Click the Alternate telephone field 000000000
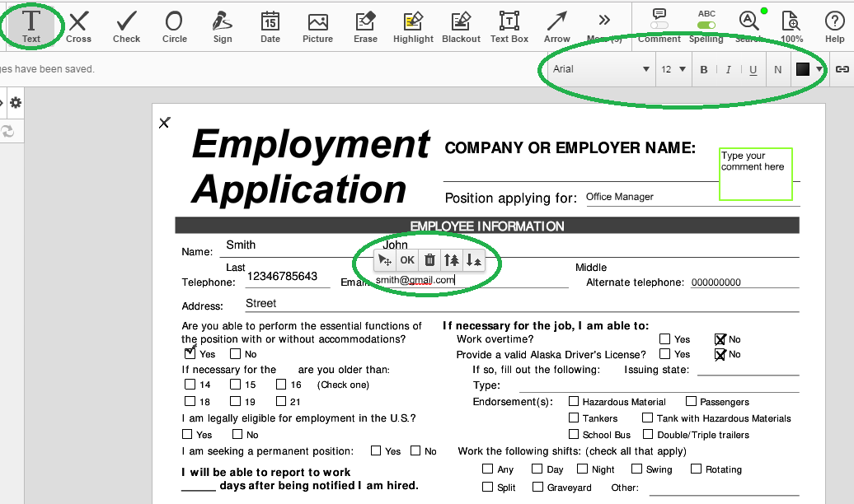Image resolution: width=854 pixels, height=504 pixels. click(x=716, y=282)
